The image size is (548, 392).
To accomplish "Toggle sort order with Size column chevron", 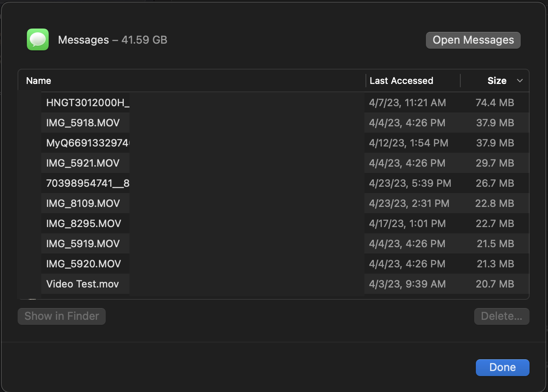I will point(519,81).
